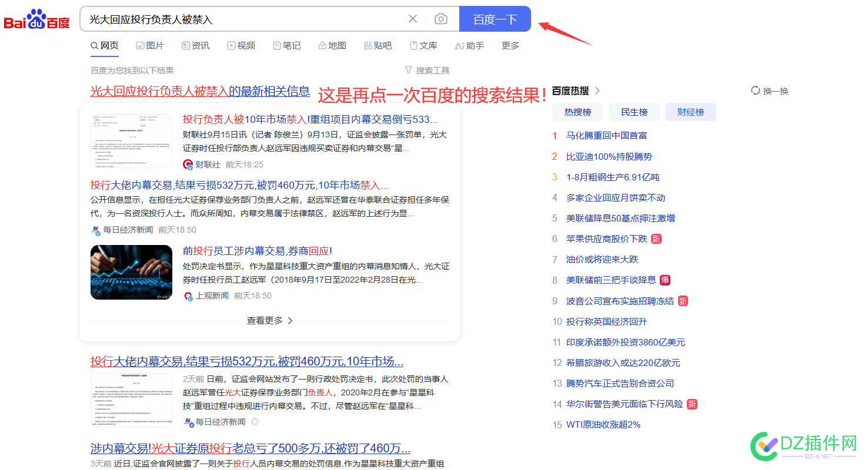Open hot topic 1-8月粗钢生产6.91亿吨
This screenshot has height=470, width=868.
click(613, 177)
